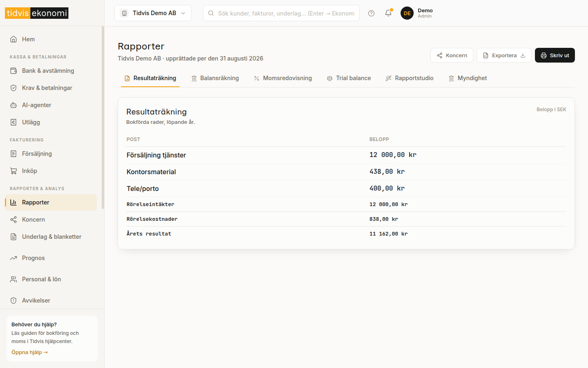This screenshot has height=368, width=588.
Task: Click the help question mark icon
Action: pos(371,13)
